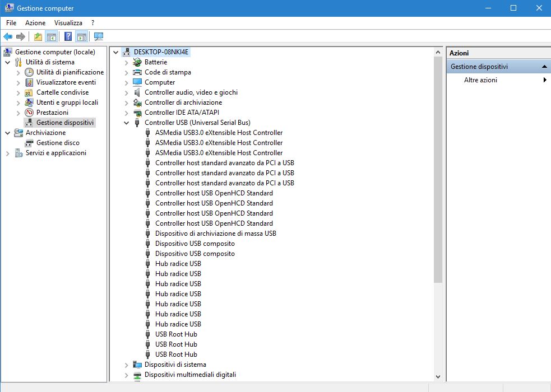551x392 pixels.
Task: Click the Utenti e gruppi locali icon
Action: tap(29, 102)
